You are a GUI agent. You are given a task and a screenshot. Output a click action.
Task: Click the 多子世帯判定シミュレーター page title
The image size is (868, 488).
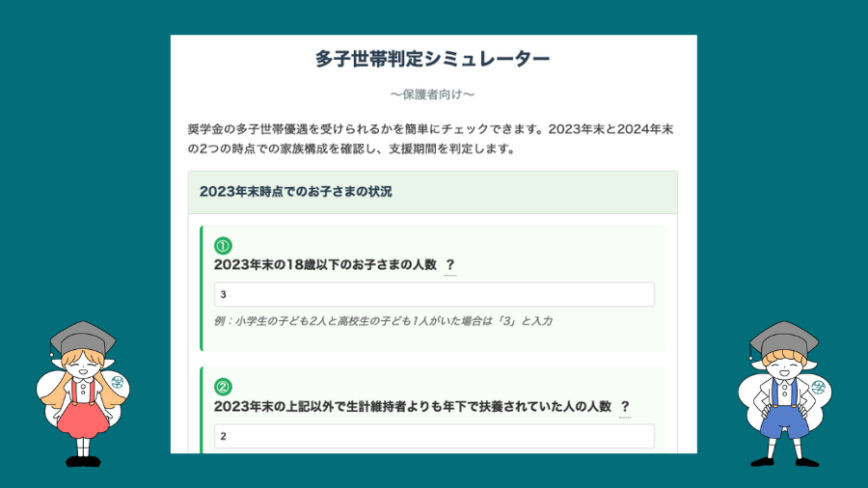click(x=433, y=60)
